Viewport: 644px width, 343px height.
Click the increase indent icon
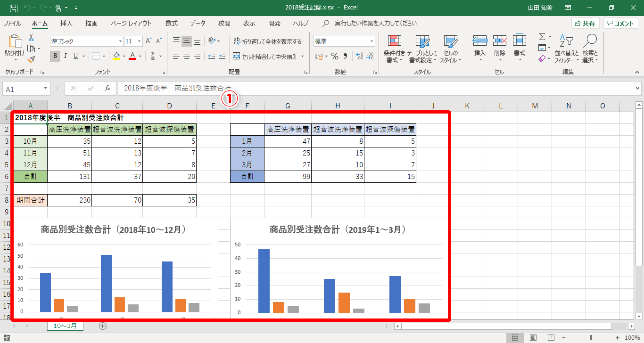[x=222, y=57]
